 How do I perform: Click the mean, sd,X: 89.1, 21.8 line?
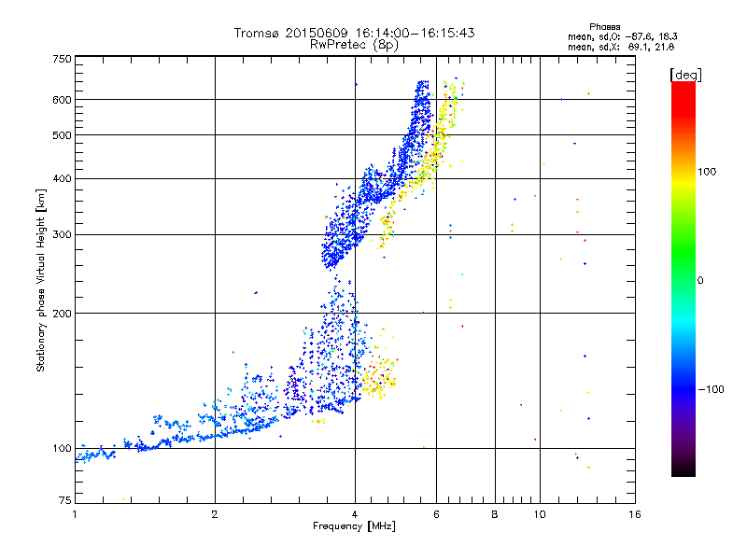621,47
